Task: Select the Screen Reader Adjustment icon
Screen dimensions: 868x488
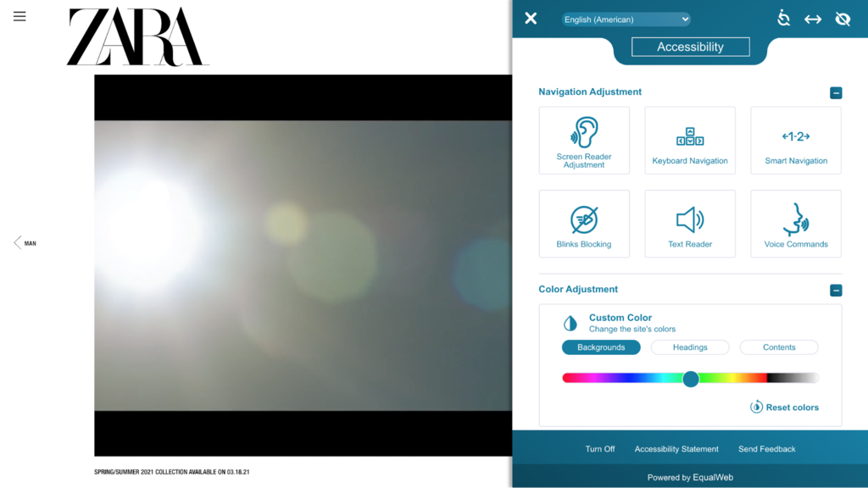Action: (584, 140)
